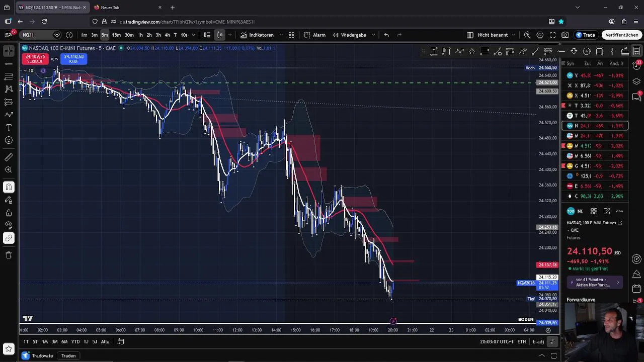Select the crosshair cursor tool
The image size is (644, 362).
tap(9, 51)
